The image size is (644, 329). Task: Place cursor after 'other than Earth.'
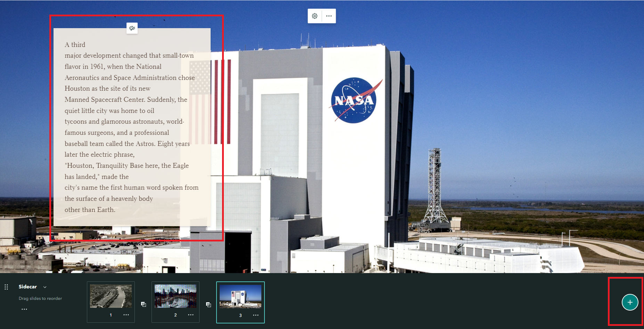coord(116,210)
